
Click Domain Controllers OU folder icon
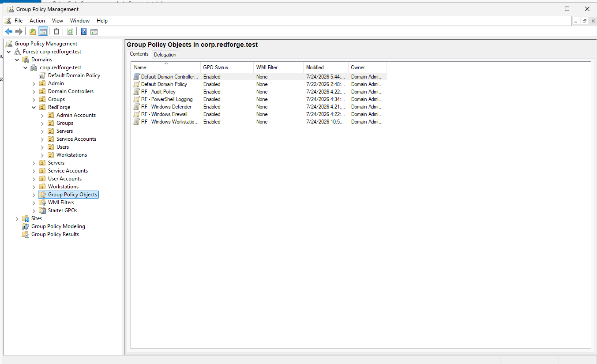click(42, 91)
